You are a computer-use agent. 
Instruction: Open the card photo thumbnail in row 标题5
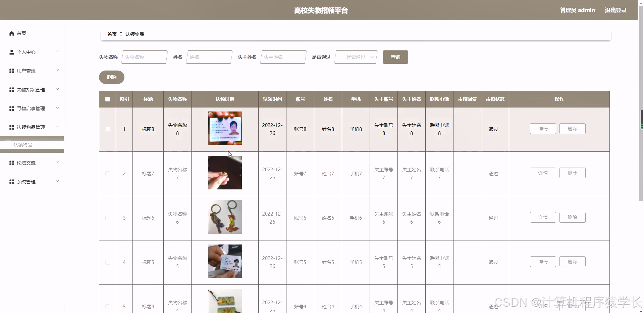coord(225,261)
